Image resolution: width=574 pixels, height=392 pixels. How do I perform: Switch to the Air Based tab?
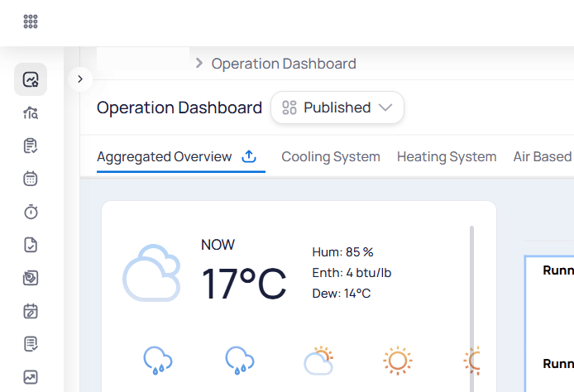[543, 156]
